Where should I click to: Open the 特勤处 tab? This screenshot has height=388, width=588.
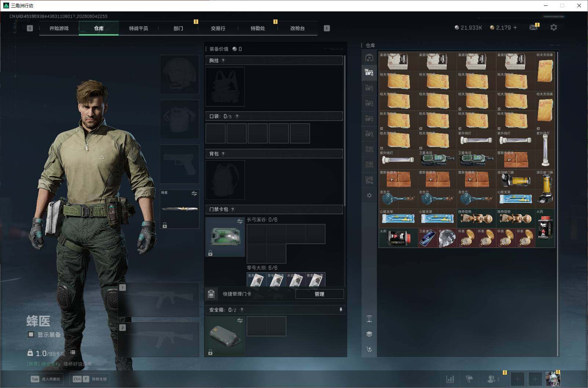[258, 28]
